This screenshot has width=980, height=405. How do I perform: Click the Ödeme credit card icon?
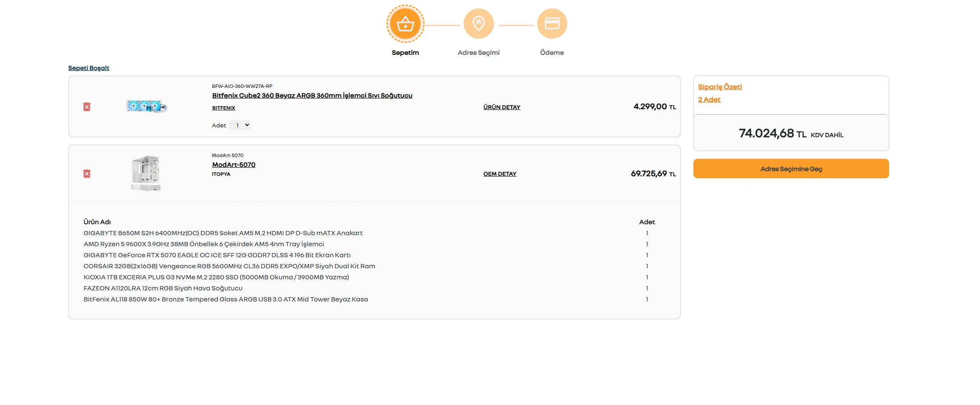pos(552,23)
